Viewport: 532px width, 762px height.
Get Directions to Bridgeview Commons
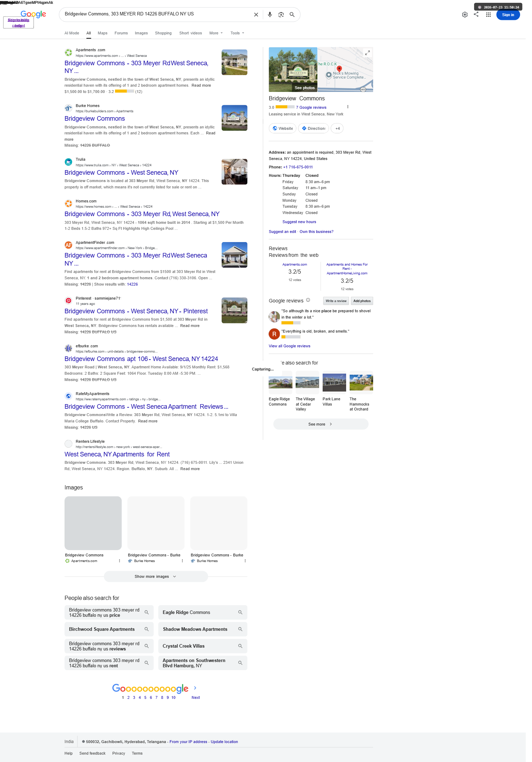pyautogui.click(x=314, y=128)
